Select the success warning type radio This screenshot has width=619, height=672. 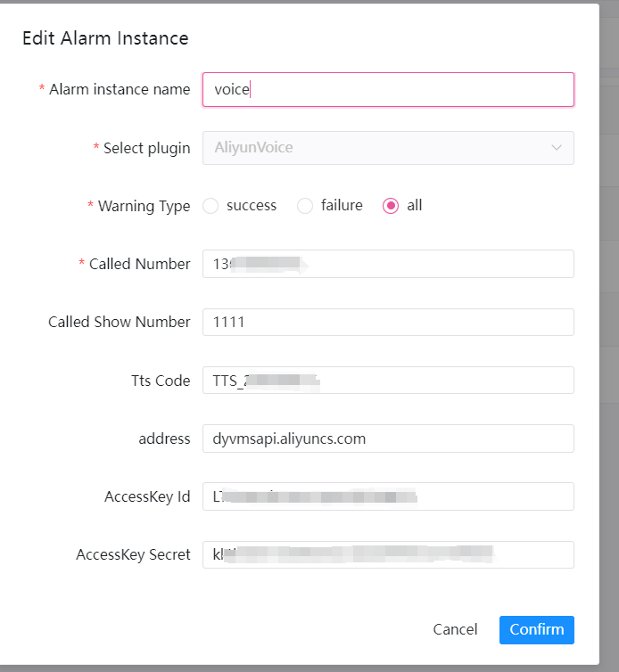click(x=211, y=206)
